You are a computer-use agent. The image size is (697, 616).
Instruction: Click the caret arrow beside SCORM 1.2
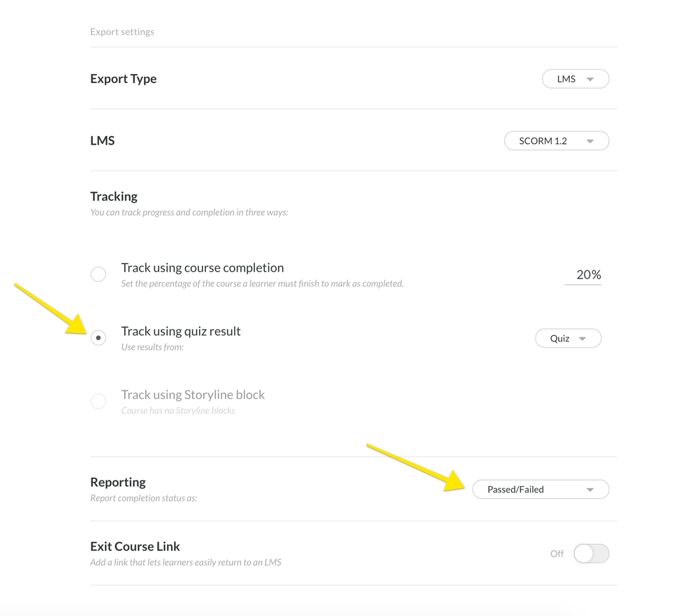pyautogui.click(x=590, y=142)
